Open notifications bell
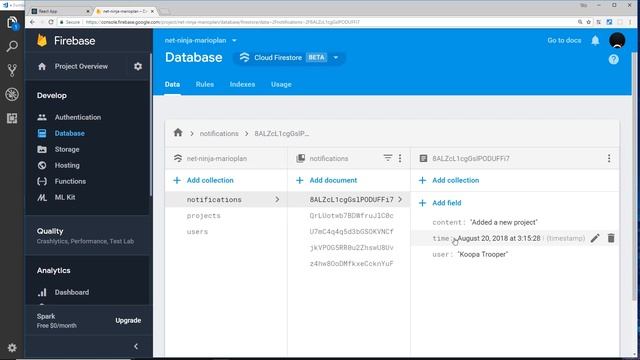Image resolution: width=640 pixels, height=360 pixels. (595, 40)
